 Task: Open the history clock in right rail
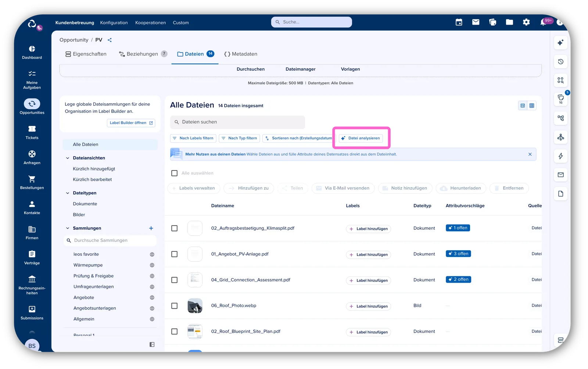point(560,62)
